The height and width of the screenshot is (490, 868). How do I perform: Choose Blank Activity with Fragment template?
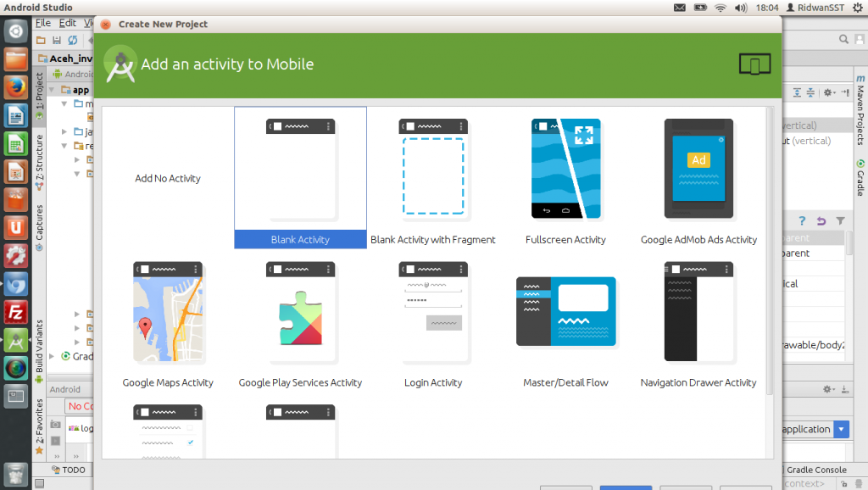433,177
